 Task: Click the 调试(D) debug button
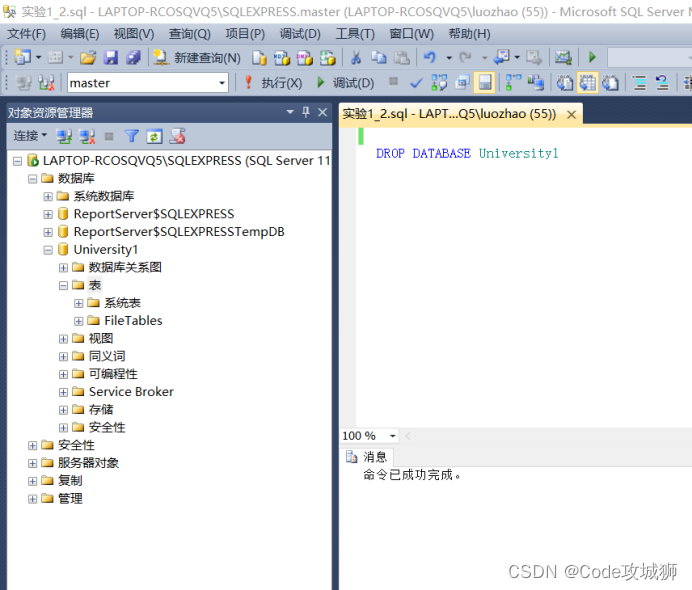(x=346, y=83)
